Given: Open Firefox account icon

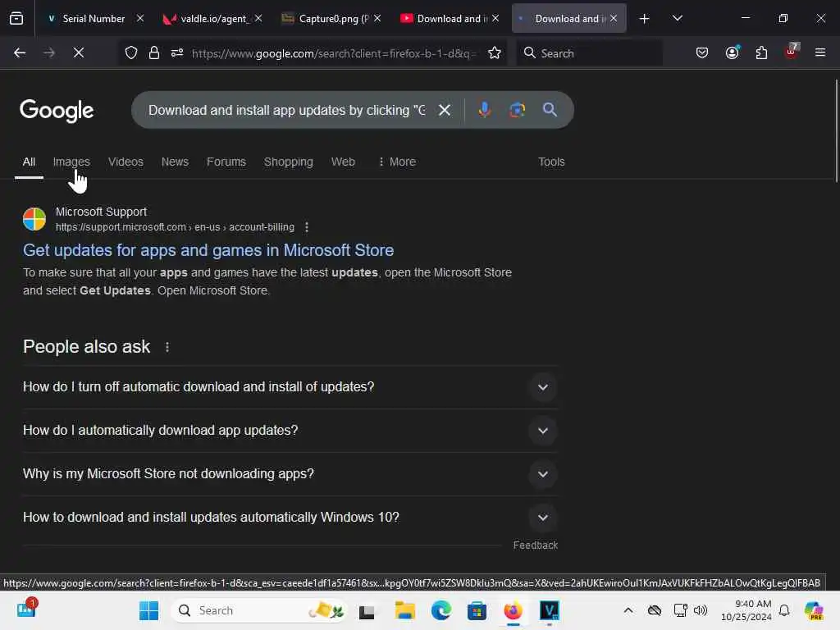Looking at the screenshot, I should (x=732, y=53).
